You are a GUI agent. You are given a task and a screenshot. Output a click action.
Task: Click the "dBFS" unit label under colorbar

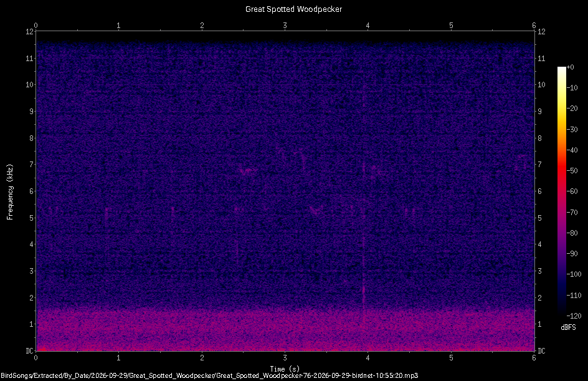point(568,327)
